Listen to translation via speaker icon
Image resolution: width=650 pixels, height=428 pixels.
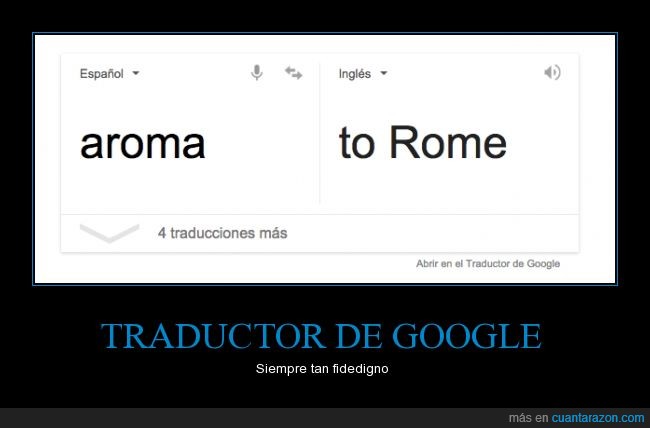[552, 73]
